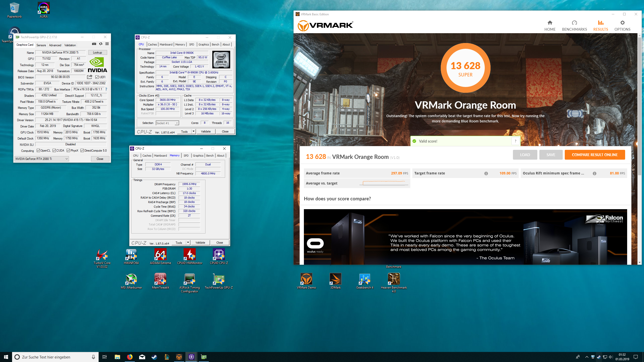
Task: Click taskbar volume speaker icon
Action: click(611, 357)
